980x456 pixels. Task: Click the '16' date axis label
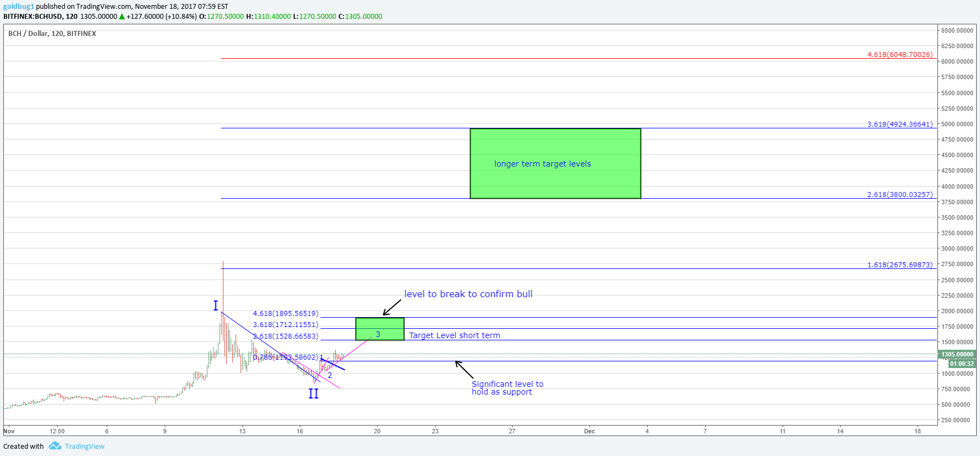[300, 431]
